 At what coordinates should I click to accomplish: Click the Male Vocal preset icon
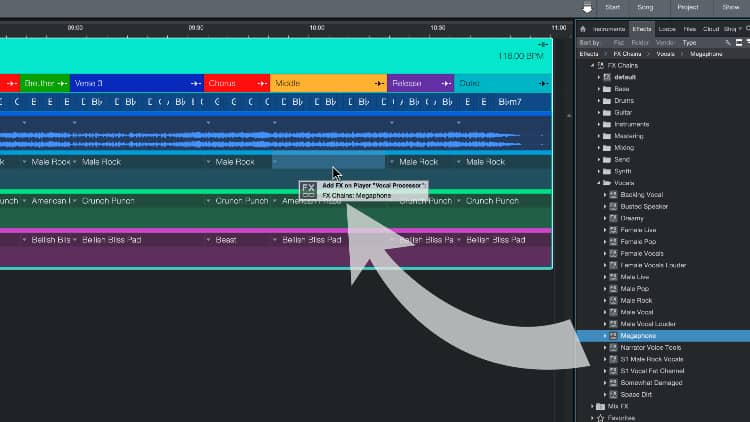click(613, 312)
